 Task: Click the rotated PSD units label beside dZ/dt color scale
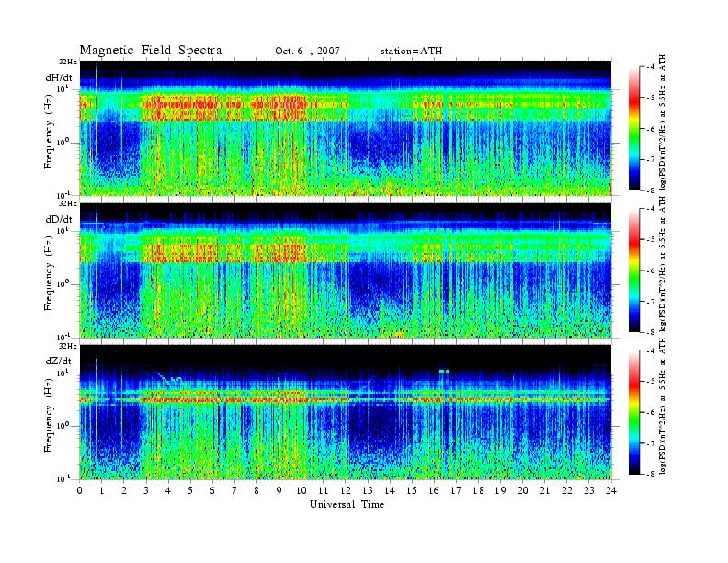[663, 407]
